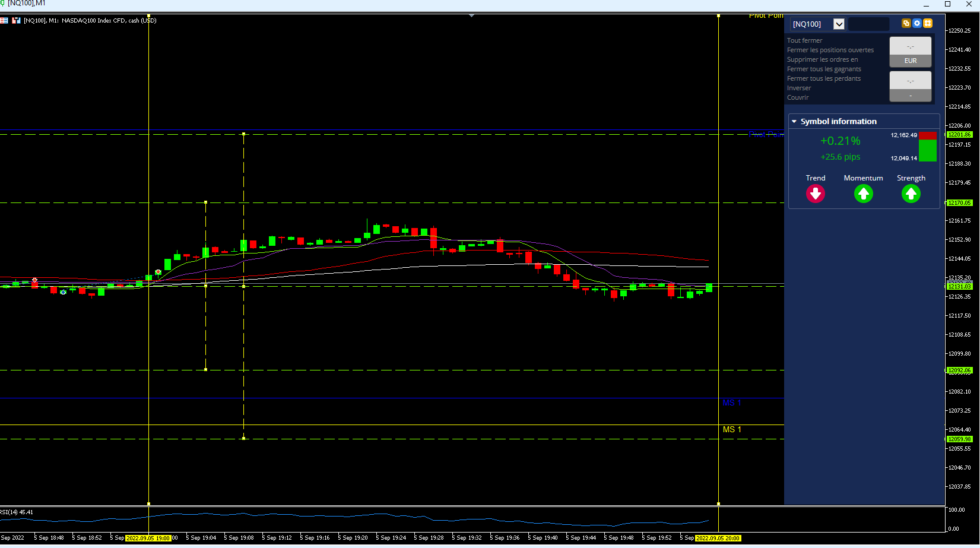Click the yellow four-squares layout icon
Image resolution: width=980 pixels, height=548 pixels.
(x=928, y=23)
